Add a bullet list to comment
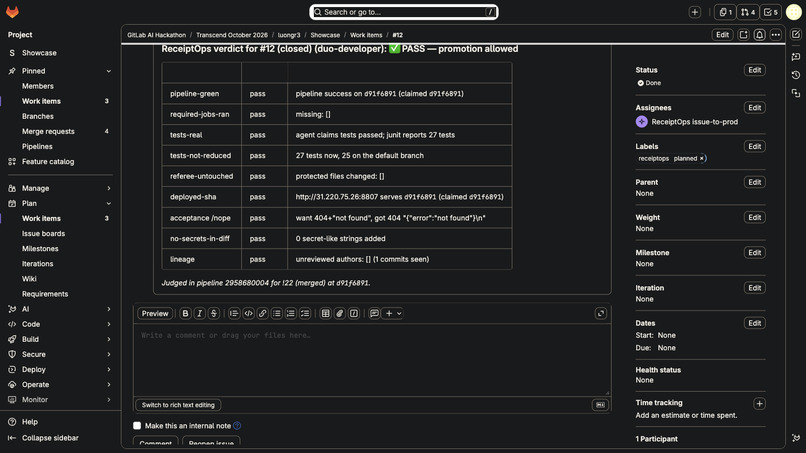 (x=277, y=313)
